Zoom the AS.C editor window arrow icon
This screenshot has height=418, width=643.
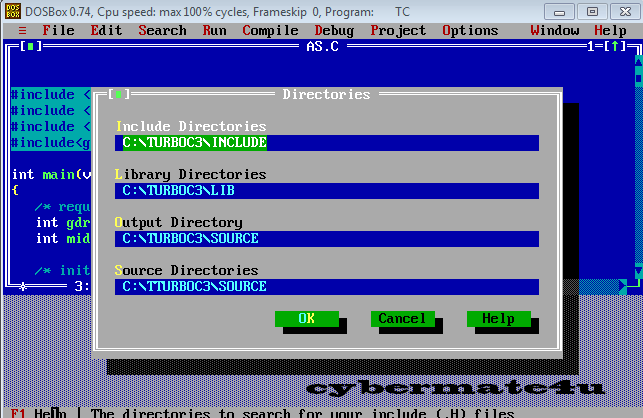coord(615,46)
